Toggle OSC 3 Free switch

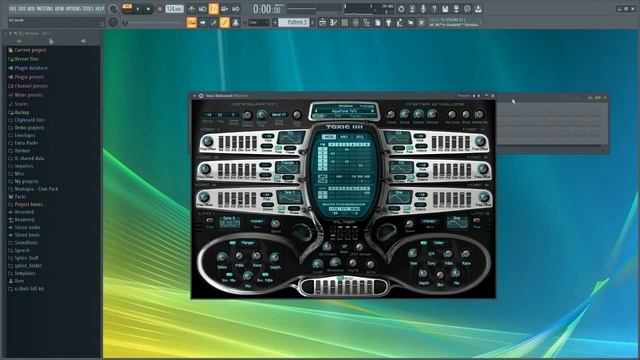click(281, 207)
